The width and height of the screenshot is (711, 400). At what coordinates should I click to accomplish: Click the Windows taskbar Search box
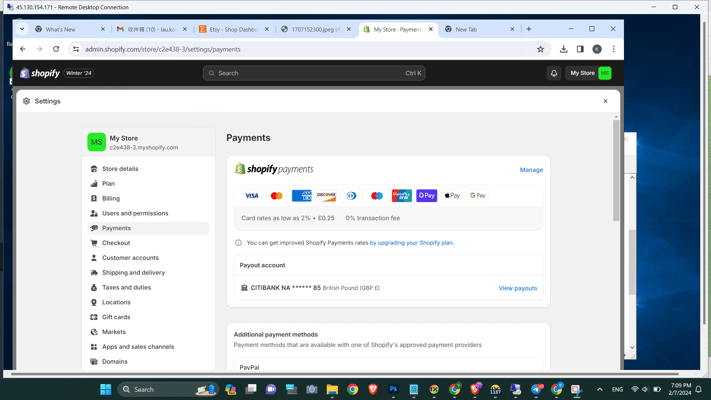click(x=168, y=389)
